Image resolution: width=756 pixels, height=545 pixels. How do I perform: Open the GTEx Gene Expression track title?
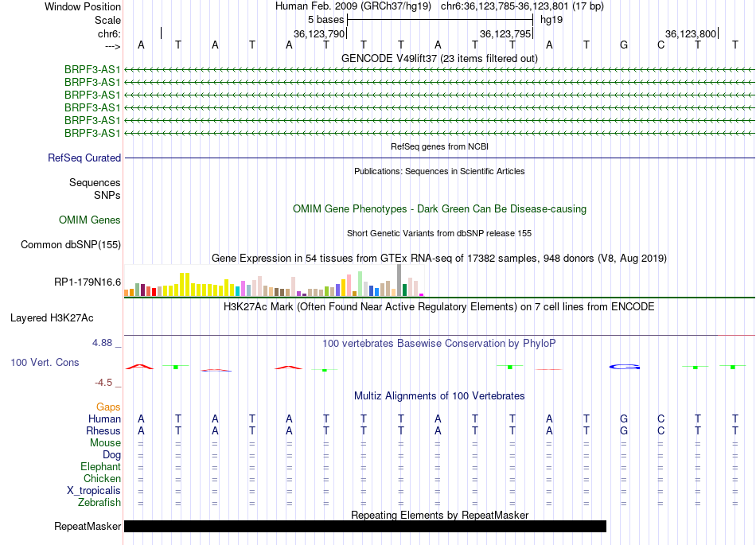439,258
